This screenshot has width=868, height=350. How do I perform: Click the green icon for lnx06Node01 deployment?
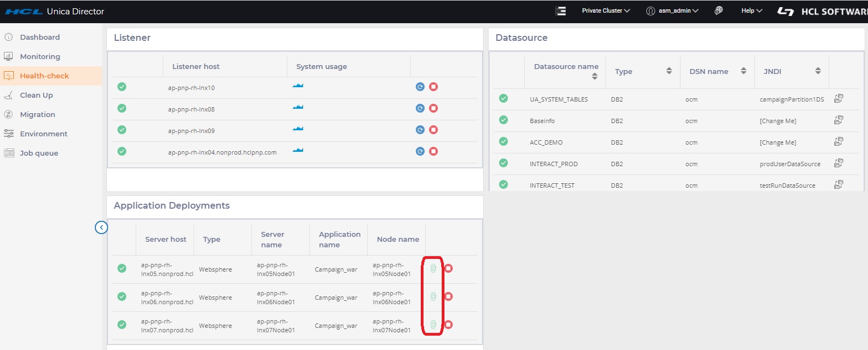[433, 296]
